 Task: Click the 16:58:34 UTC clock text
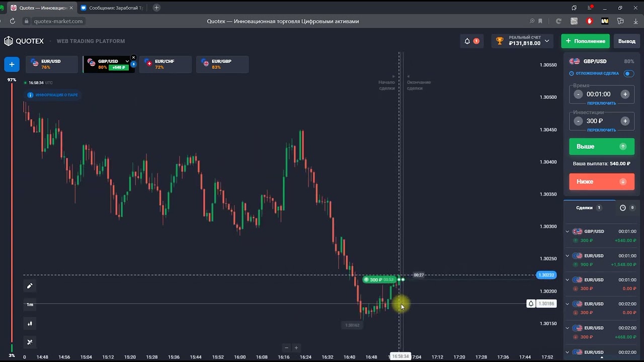(x=41, y=83)
